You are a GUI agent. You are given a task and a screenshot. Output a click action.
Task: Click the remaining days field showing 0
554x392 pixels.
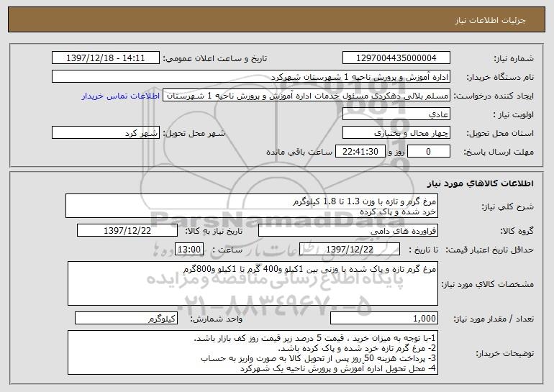(x=429, y=152)
